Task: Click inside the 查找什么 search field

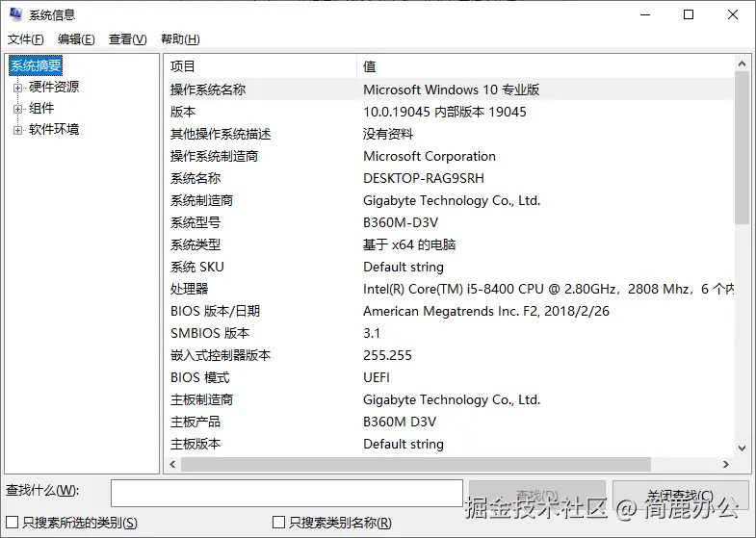Action: click(x=287, y=493)
